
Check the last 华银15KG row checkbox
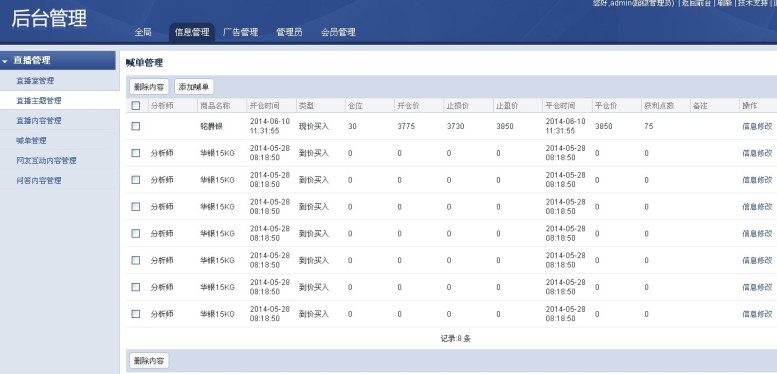pyautogui.click(x=136, y=314)
